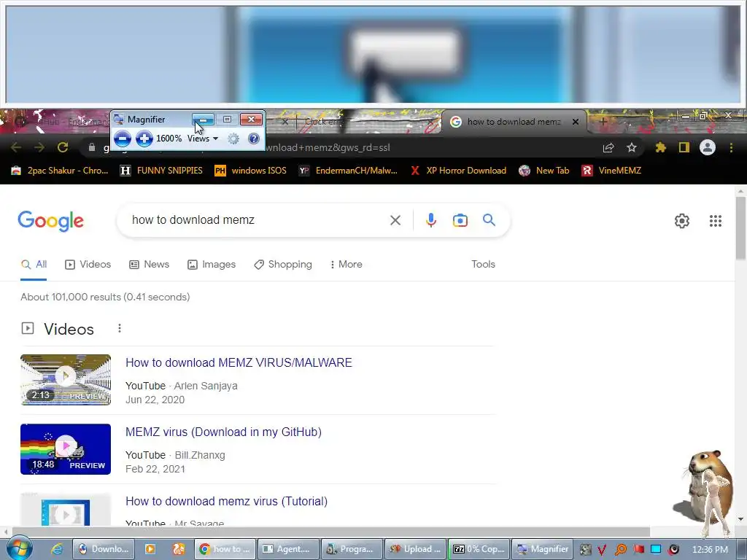Switch to the 'Progra...' taskbar window

pyautogui.click(x=352, y=549)
